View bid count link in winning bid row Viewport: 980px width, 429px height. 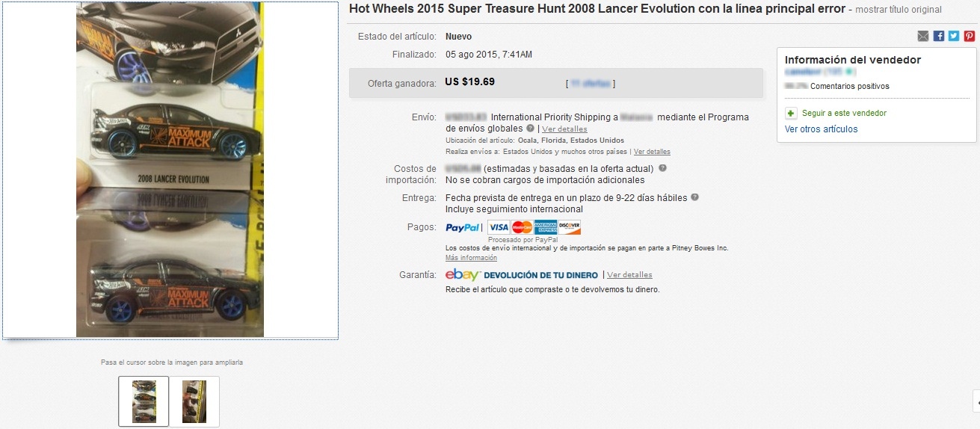[x=591, y=83]
